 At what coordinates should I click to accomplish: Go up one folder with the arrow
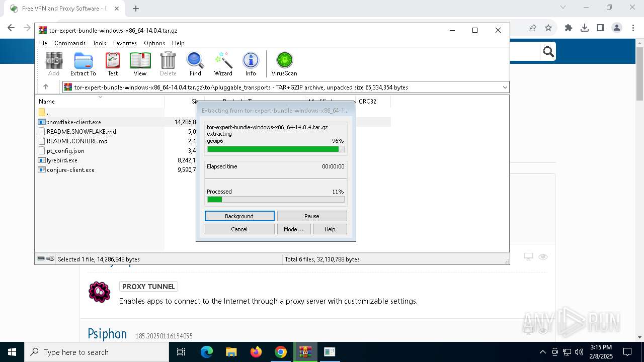pyautogui.click(x=46, y=87)
